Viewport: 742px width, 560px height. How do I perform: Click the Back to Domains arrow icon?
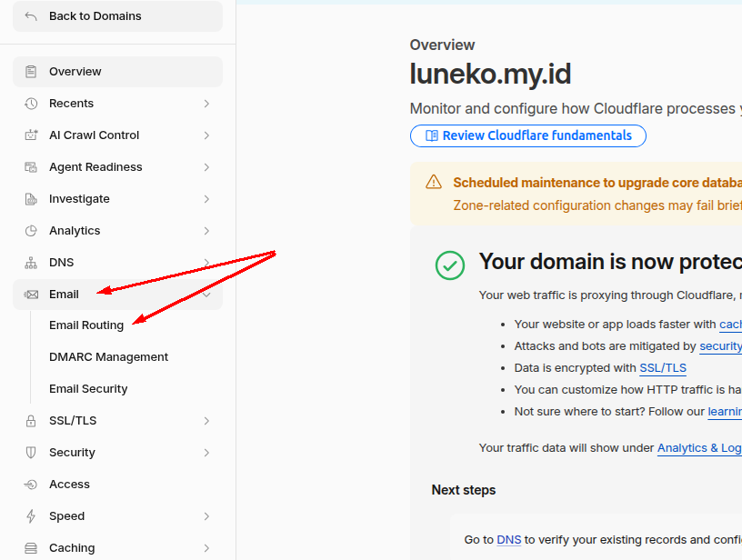pos(31,16)
